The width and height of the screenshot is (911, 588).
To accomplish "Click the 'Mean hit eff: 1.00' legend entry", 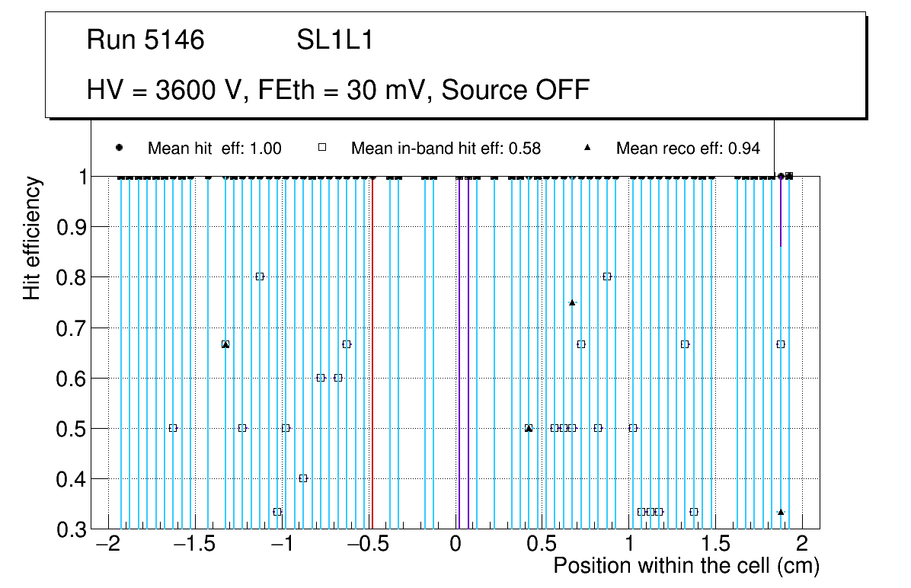I will click(x=214, y=149).
